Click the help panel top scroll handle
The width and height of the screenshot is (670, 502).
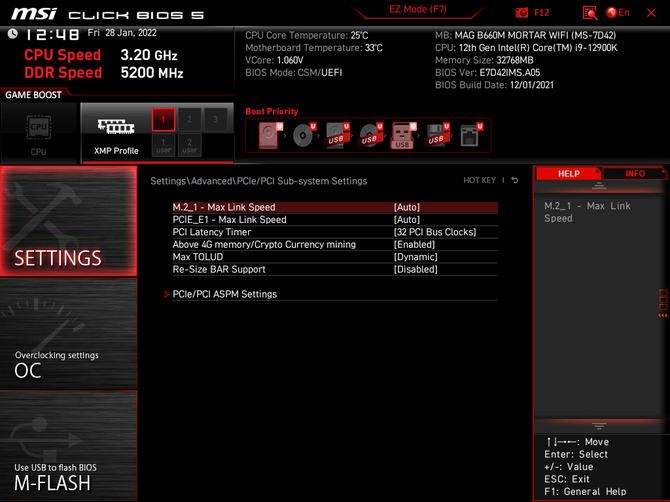599,185
